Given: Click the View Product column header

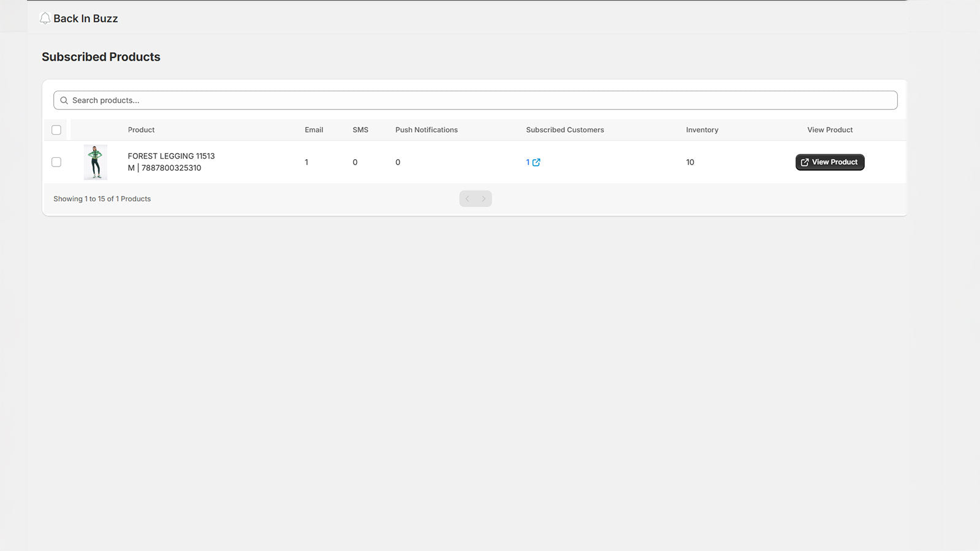Looking at the screenshot, I should tap(830, 130).
